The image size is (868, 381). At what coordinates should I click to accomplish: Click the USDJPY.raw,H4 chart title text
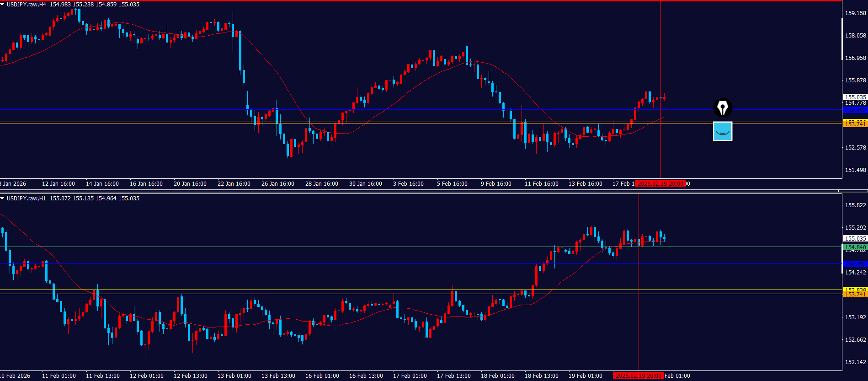(x=27, y=5)
